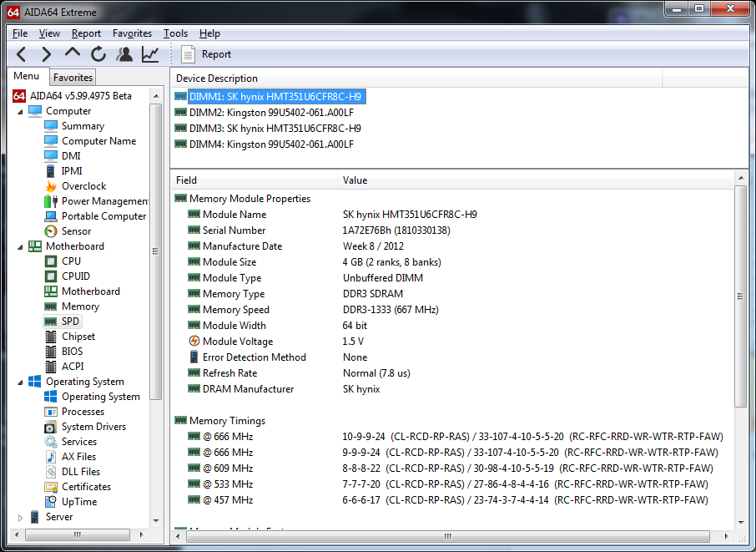Go up one level with Up arrow
This screenshot has width=756, height=552.
tap(73, 54)
